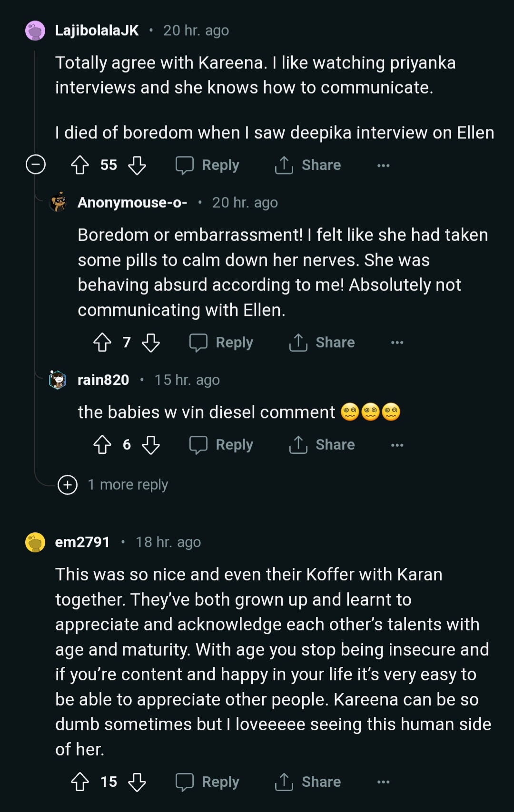This screenshot has width=514, height=812.
Task: Open more options on LajibolalaJK's comment
Action: pyautogui.click(x=383, y=166)
